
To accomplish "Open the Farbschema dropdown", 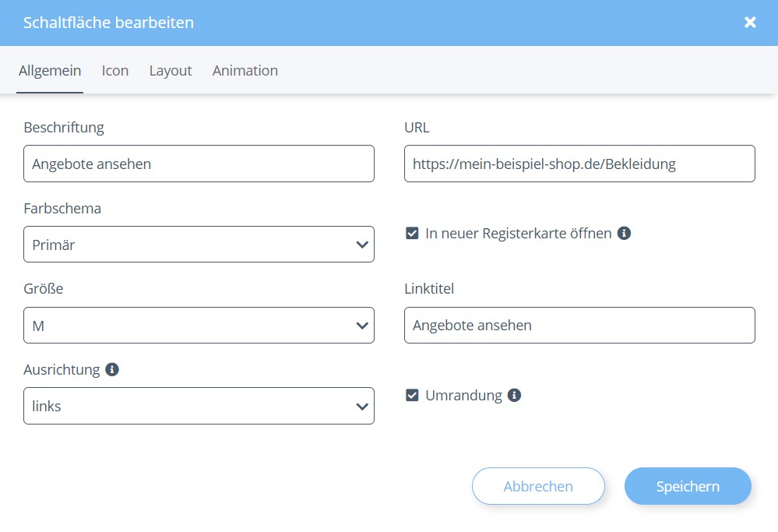I will (x=199, y=245).
